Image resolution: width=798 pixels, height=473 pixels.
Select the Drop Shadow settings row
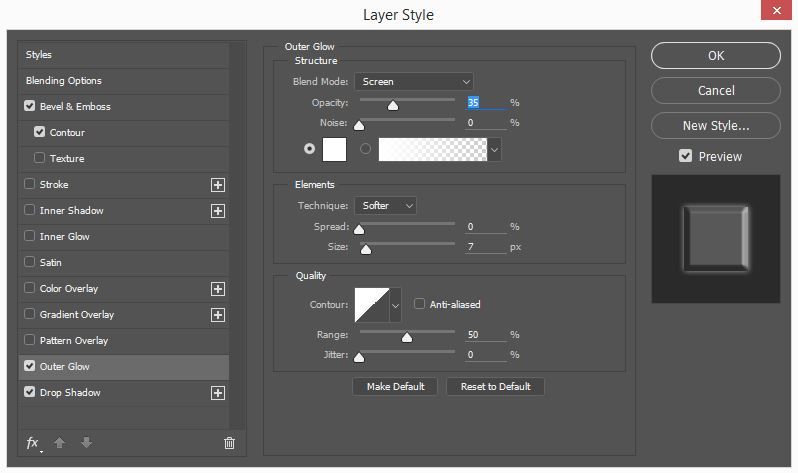coord(123,393)
